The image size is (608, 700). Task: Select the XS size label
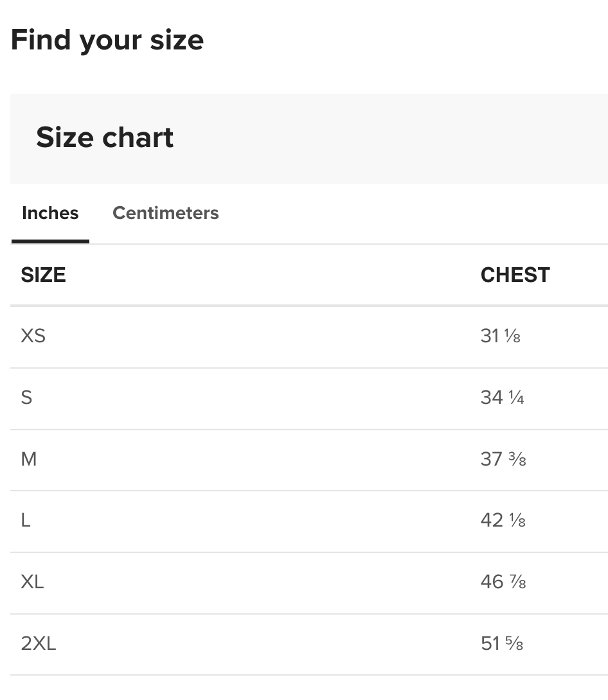[x=33, y=336]
